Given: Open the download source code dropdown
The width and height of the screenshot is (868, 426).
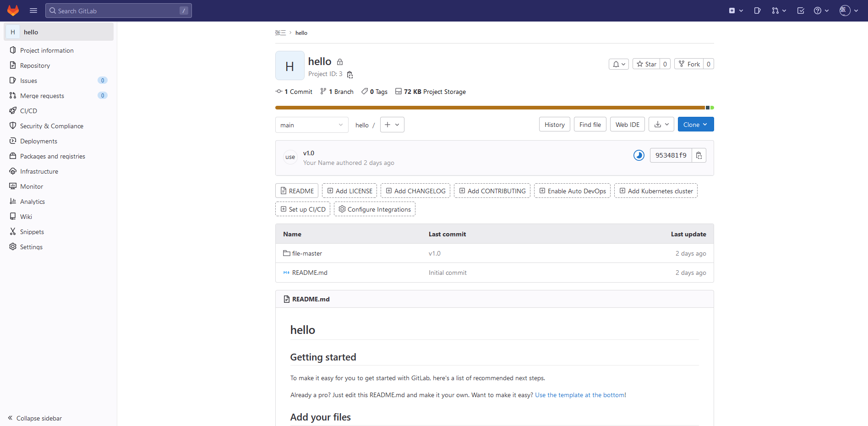Looking at the screenshot, I should (x=661, y=125).
